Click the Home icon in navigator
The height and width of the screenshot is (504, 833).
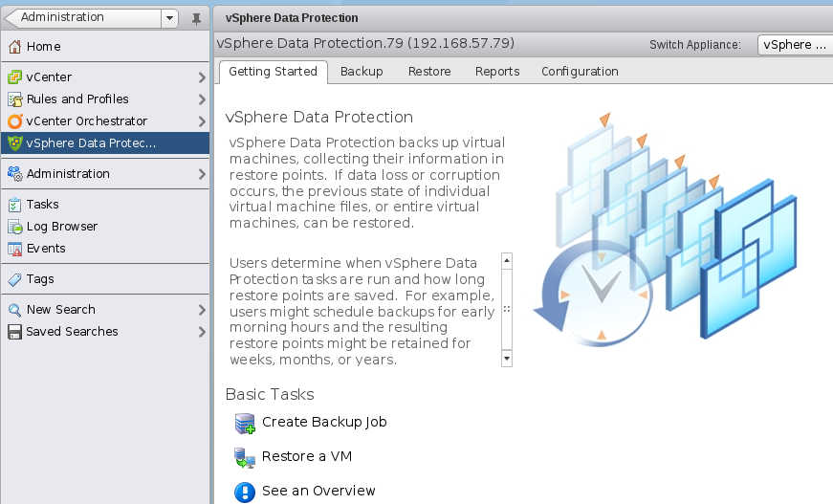click(15, 47)
